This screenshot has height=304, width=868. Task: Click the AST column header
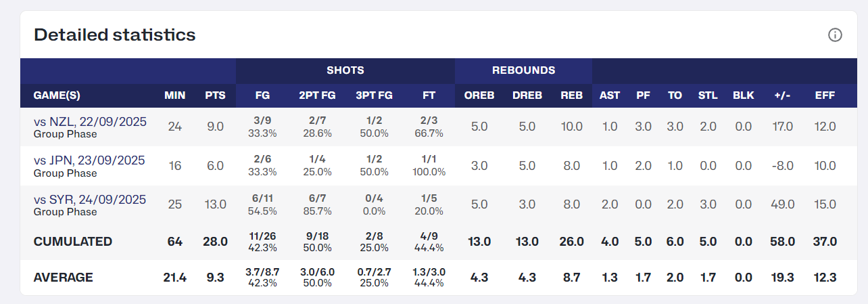click(x=609, y=95)
